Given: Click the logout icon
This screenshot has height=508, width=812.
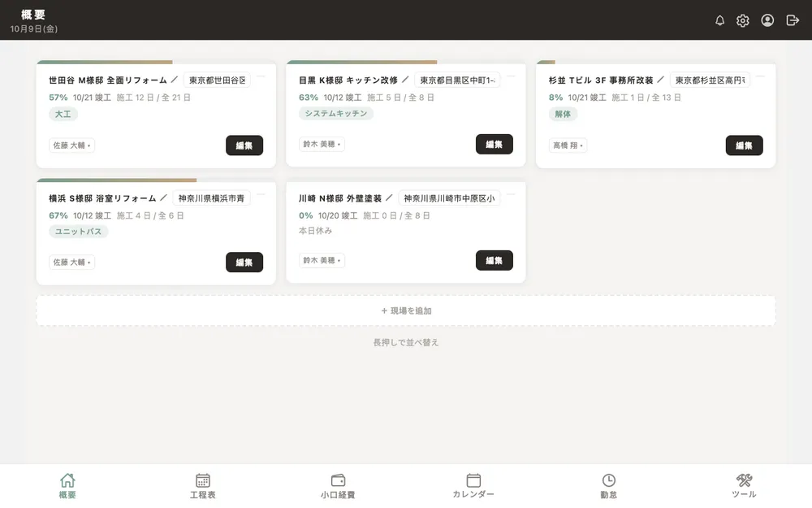Looking at the screenshot, I should point(793,20).
